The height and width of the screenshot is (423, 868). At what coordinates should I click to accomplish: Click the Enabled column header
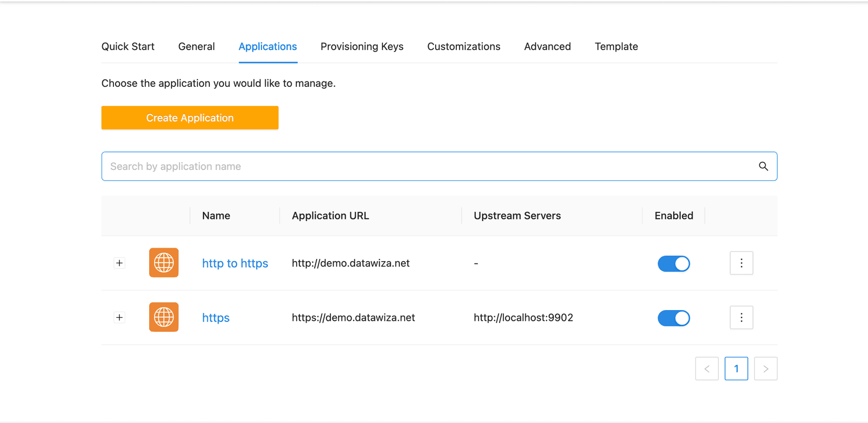click(x=674, y=216)
